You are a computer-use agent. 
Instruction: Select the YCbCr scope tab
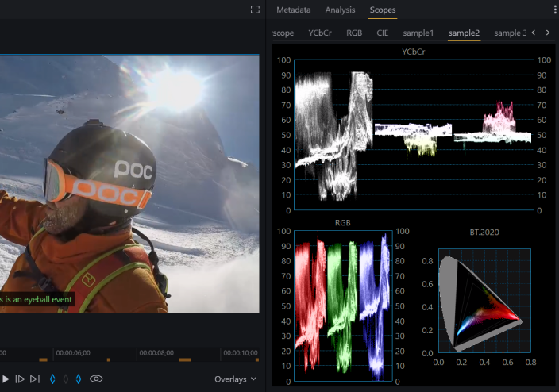(320, 33)
